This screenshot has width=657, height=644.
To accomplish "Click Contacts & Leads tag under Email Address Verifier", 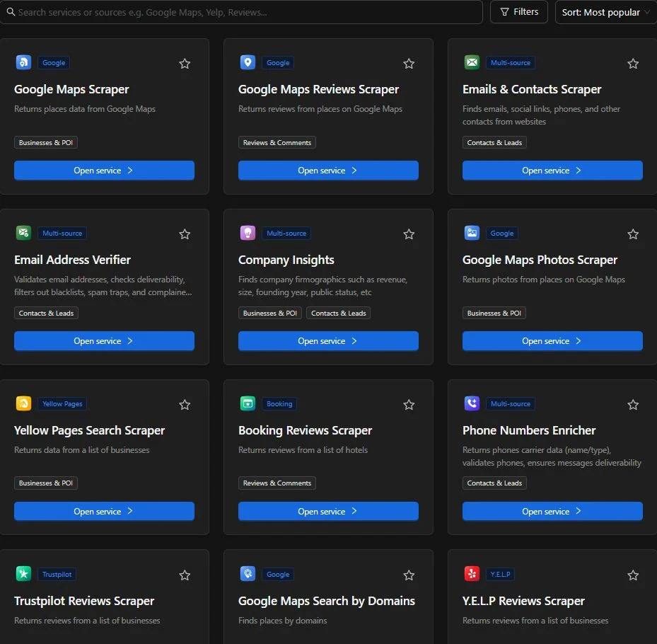I will click(46, 313).
